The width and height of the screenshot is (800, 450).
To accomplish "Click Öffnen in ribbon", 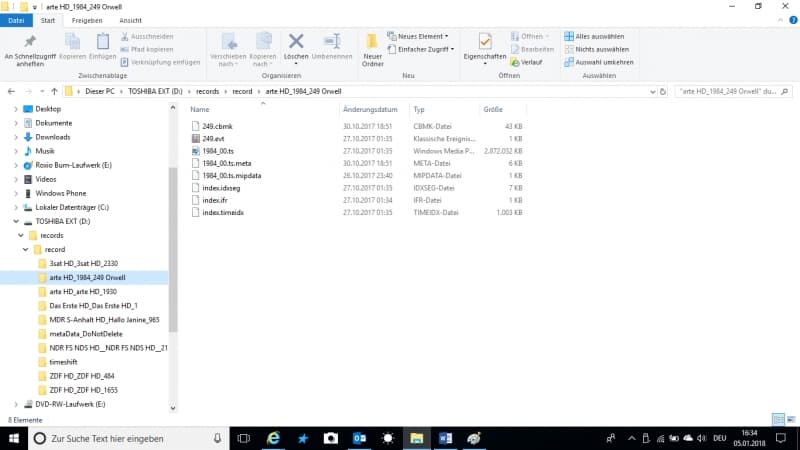I will pyautogui.click(x=530, y=37).
